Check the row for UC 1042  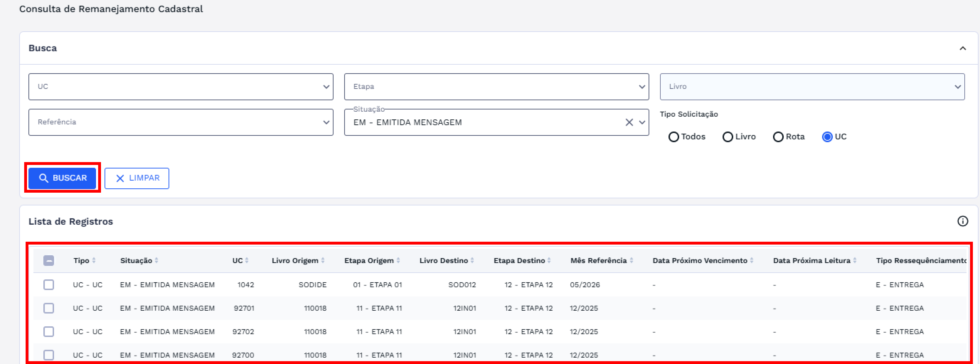pos(49,284)
